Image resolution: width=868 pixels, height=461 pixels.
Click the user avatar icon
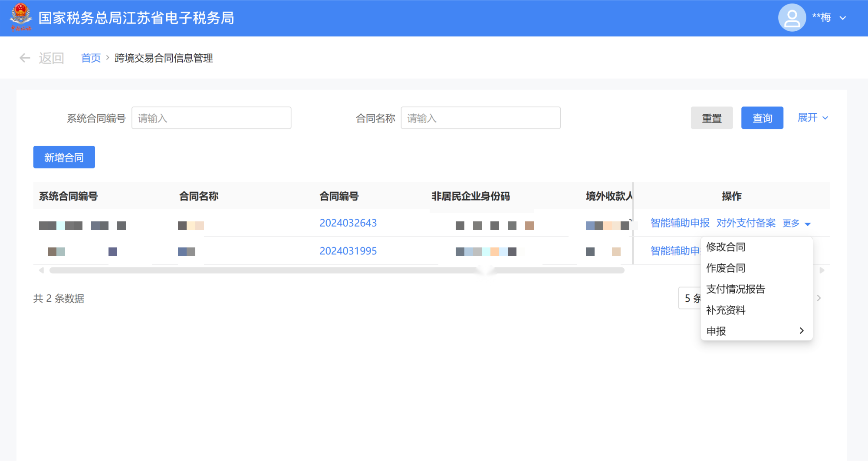click(x=792, y=18)
